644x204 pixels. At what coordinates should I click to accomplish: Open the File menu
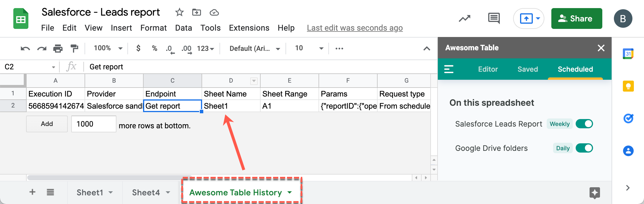coord(47,28)
